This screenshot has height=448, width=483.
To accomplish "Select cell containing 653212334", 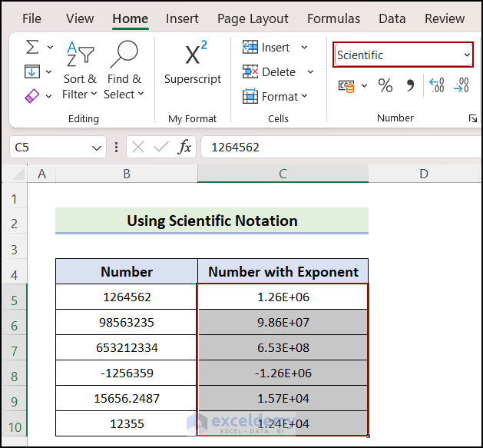I will pyautogui.click(x=127, y=347).
